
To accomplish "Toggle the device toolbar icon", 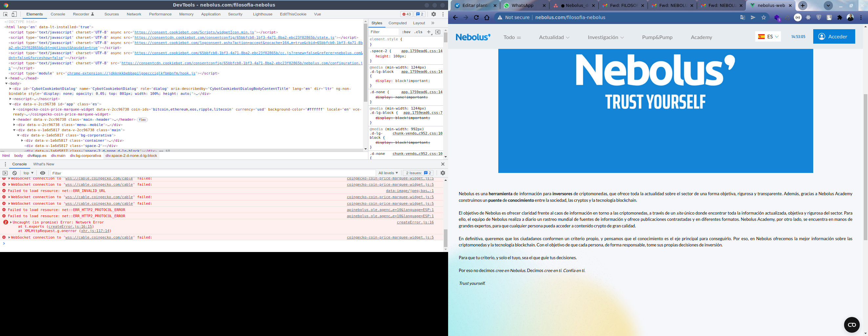I will click(x=14, y=14).
